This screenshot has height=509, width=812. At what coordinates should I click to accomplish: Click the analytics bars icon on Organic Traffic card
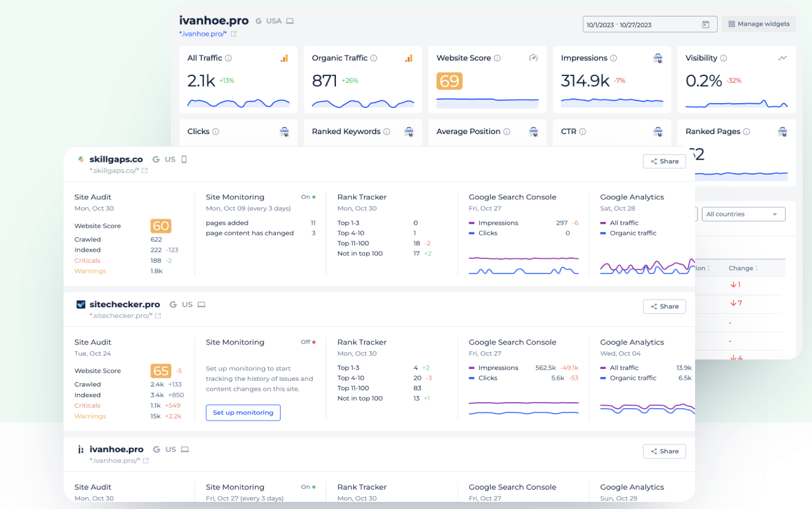[x=409, y=58]
